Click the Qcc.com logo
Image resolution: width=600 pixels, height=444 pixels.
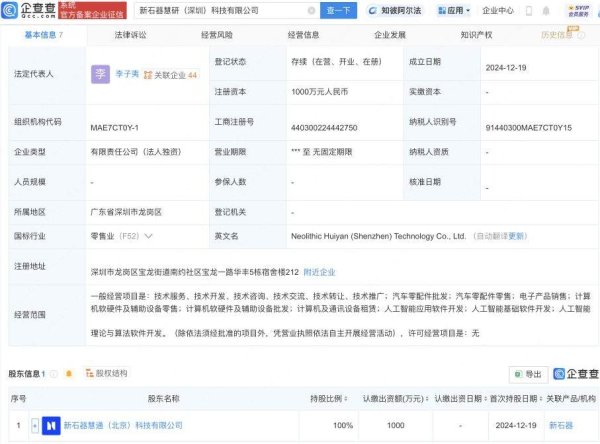click(28, 10)
